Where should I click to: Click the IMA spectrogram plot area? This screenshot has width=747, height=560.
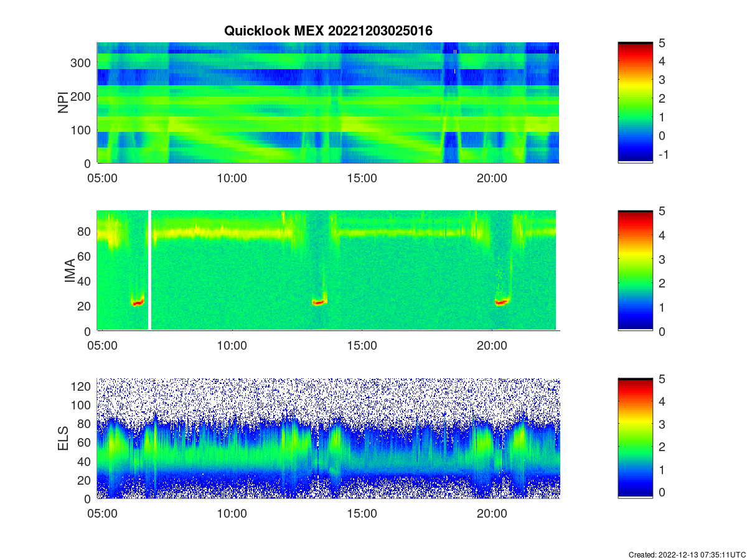328,271
